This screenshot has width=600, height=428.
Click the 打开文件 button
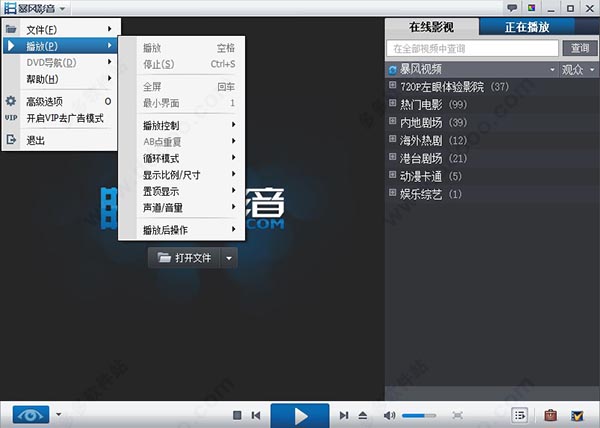(x=184, y=258)
